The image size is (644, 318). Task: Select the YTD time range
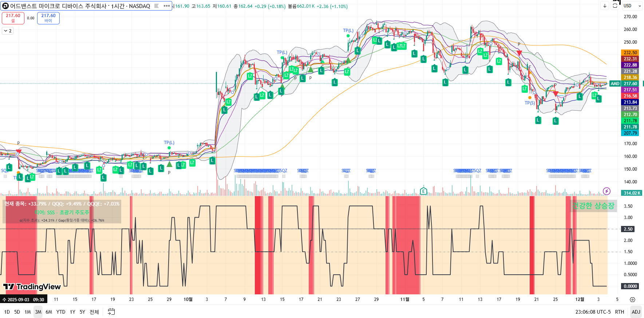click(61, 312)
